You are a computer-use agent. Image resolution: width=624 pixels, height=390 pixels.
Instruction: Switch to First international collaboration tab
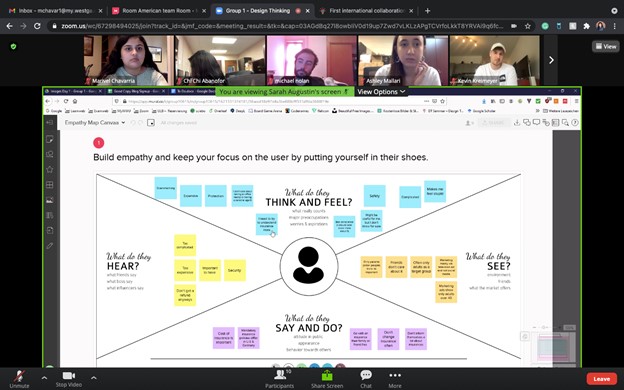(x=367, y=11)
